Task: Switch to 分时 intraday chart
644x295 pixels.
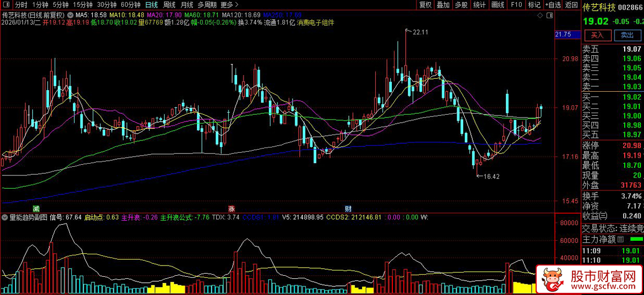Action: [21, 5]
